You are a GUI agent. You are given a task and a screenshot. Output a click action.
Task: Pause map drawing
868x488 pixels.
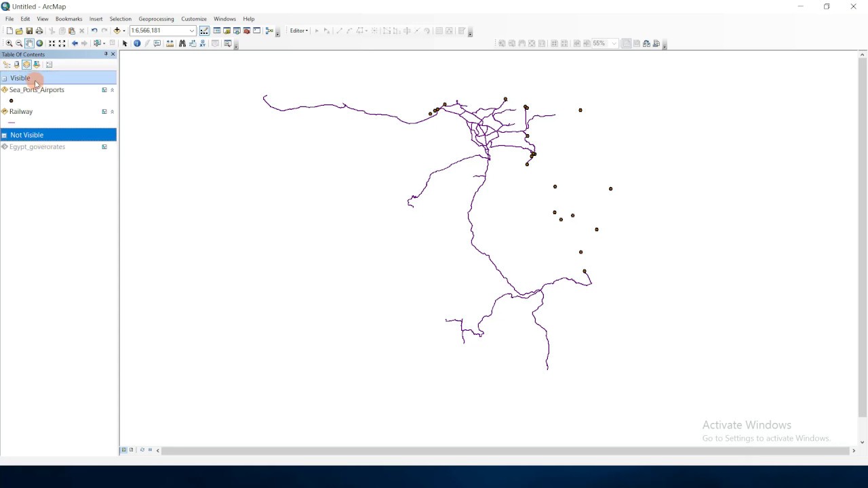[150, 450]
